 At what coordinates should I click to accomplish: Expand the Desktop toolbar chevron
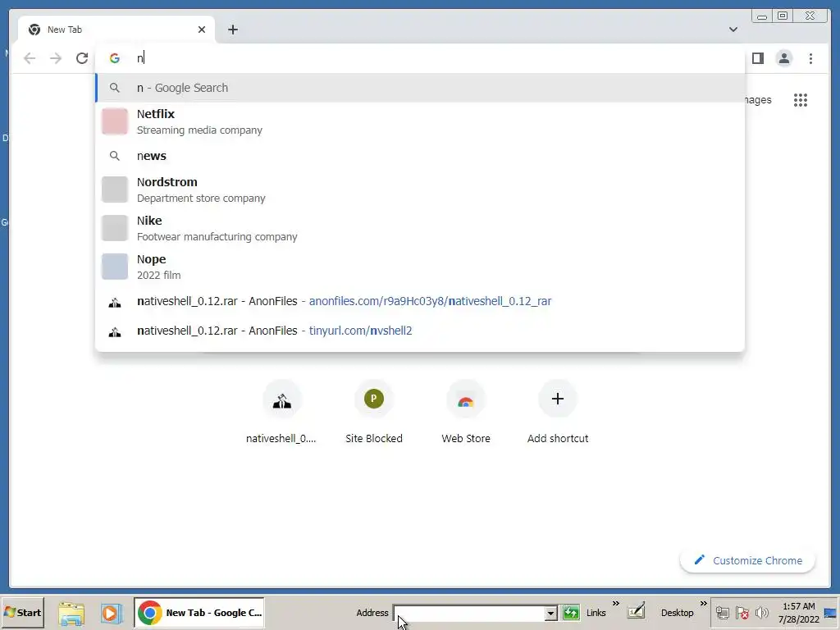tap(703, 604)
